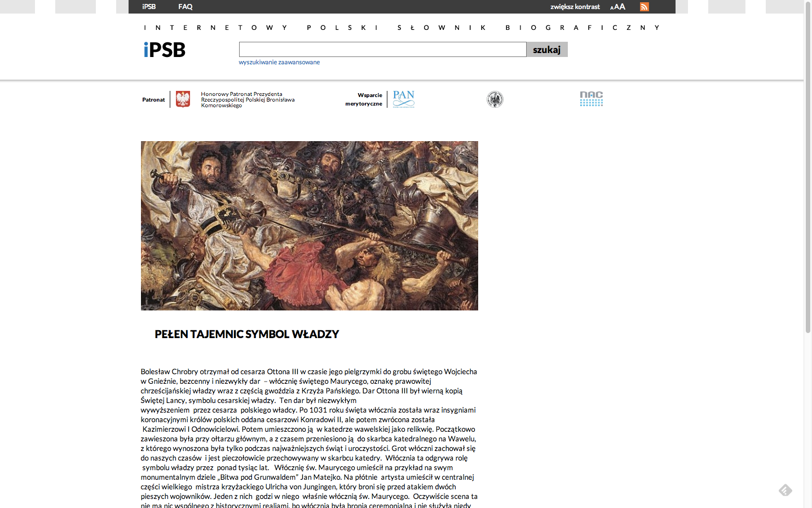This screenshot has width=812, height=508.
Task: Select the medium A font size
Action: [616, 7]
